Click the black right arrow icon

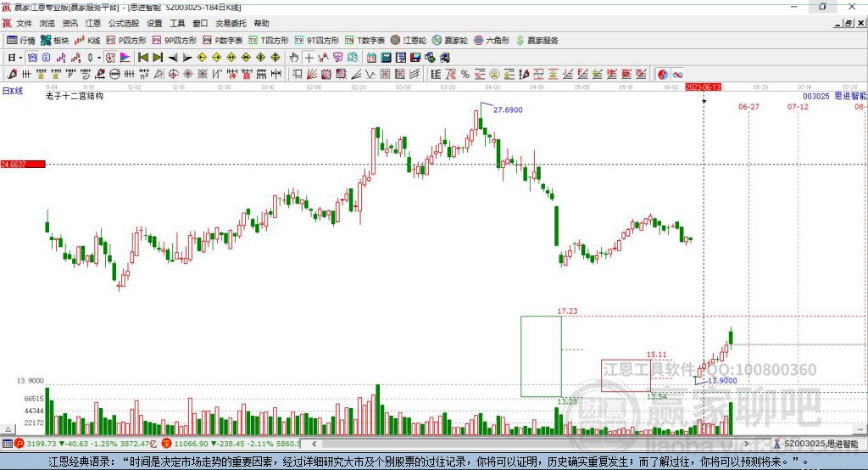coord(187,58)
